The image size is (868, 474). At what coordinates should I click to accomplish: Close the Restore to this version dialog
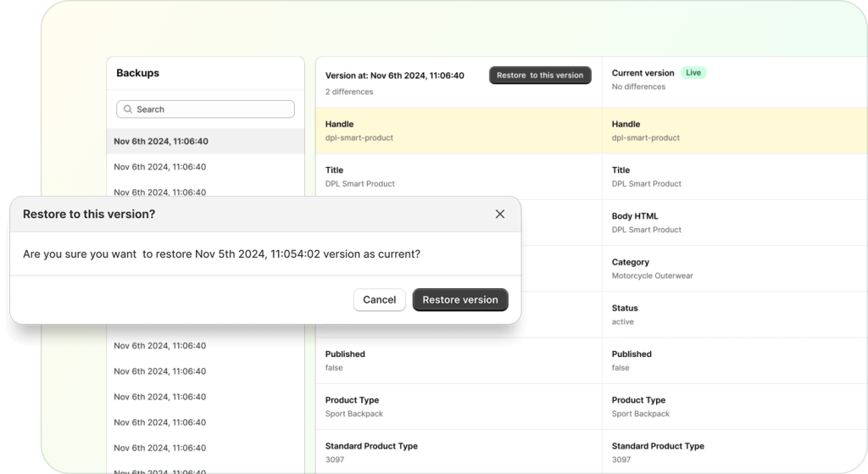499,215
